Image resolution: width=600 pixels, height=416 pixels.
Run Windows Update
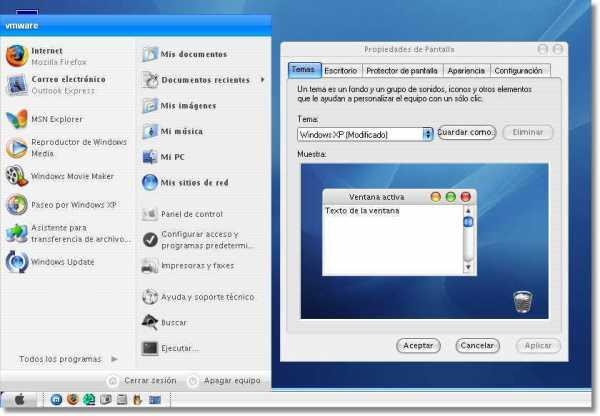50,262
